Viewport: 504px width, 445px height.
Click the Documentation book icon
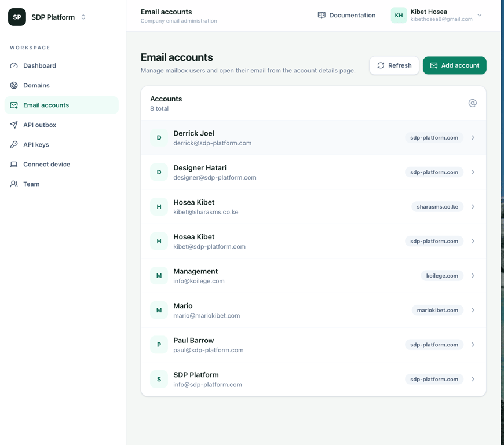tap(322, 15)
